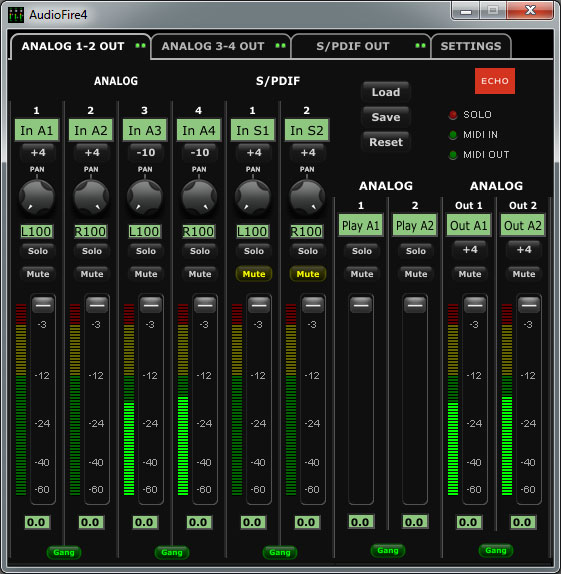Solo the Play A2 channel
Viewport: 561px width, 574px height.
point(416,251)
